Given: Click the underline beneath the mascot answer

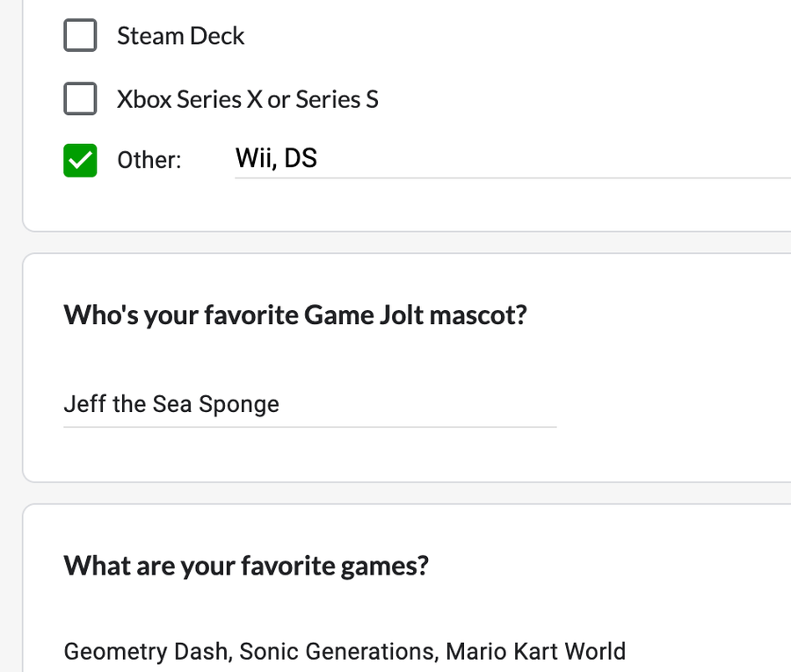Looking at the screenshot, I should [x=309, y=427].
